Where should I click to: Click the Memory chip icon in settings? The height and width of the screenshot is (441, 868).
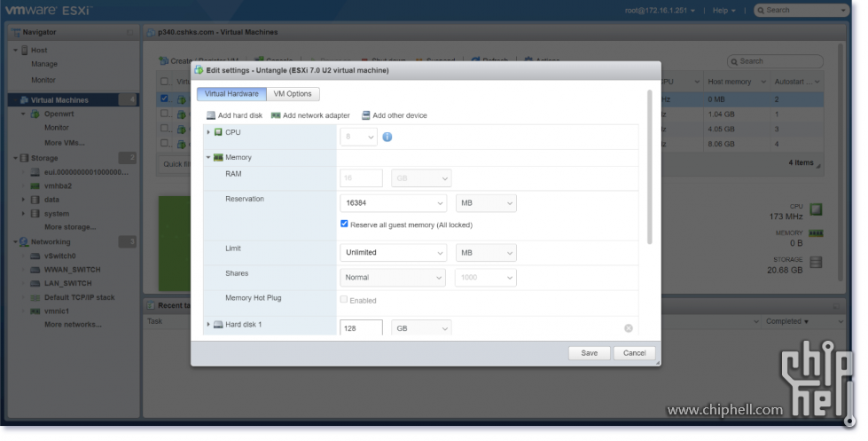[x=218, y=157]
